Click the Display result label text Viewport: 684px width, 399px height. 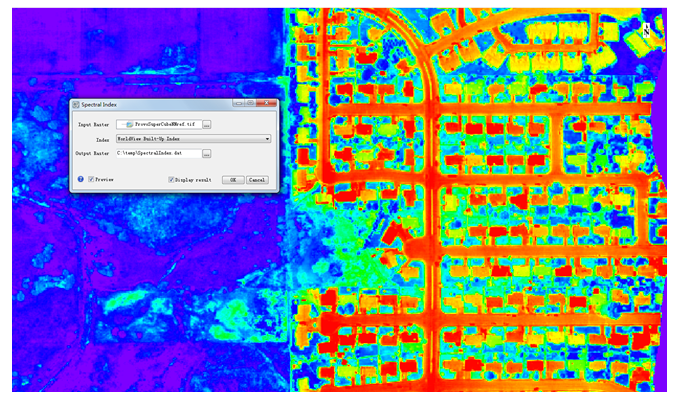(193, 180)
